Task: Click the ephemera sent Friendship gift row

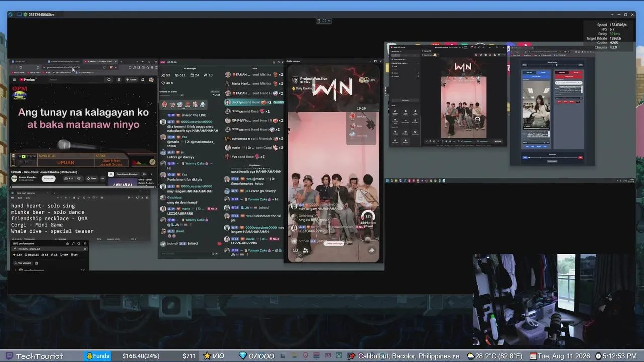Action: [254, 139]
